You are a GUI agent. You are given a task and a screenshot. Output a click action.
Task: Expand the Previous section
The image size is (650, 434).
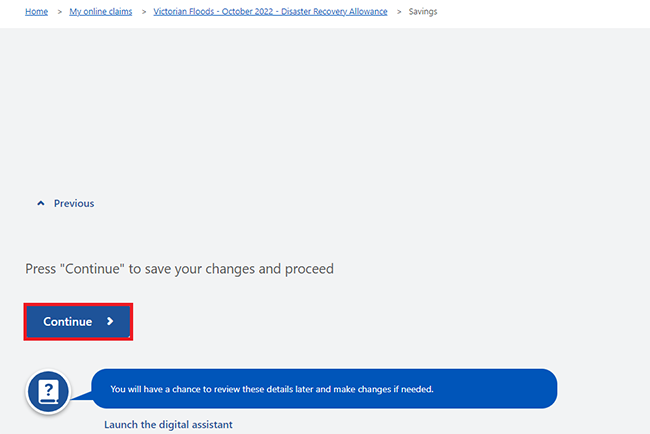pyautogui.click(x=65, y=203)
